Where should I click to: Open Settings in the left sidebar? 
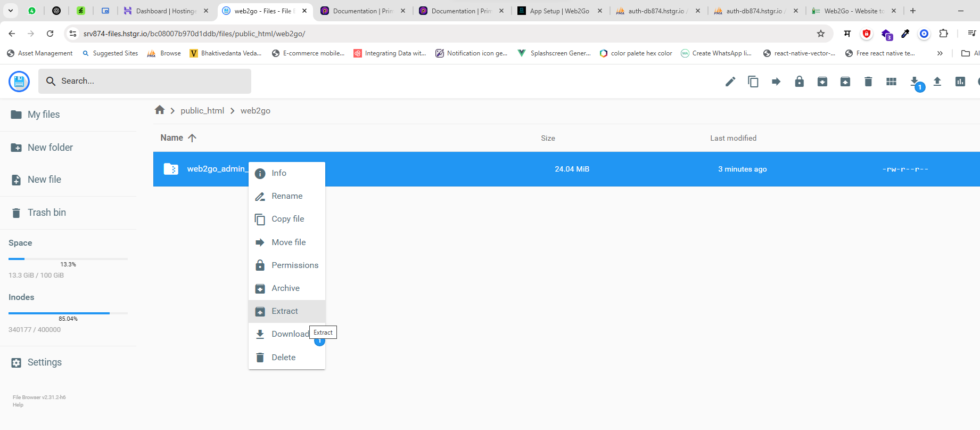pos(44,362)
